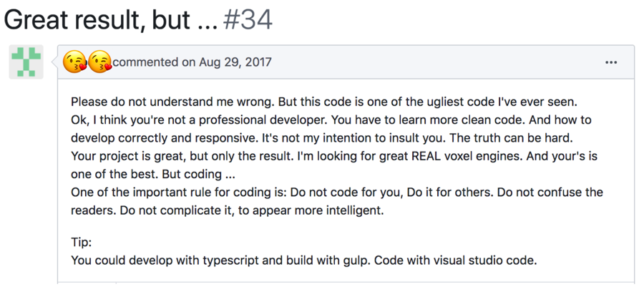
Task: Click empty area of the comment header bar
Action: pyautogui.click(x=435, y=62)
